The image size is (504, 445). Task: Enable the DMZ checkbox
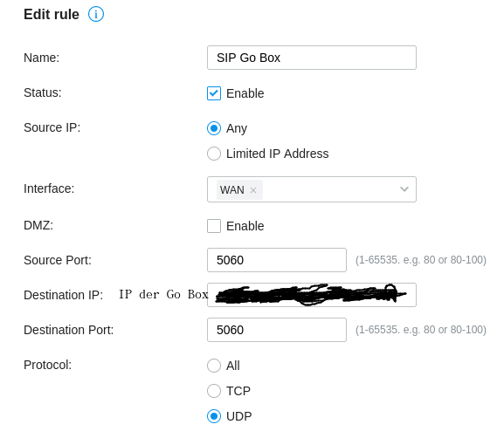coord(214,226)
